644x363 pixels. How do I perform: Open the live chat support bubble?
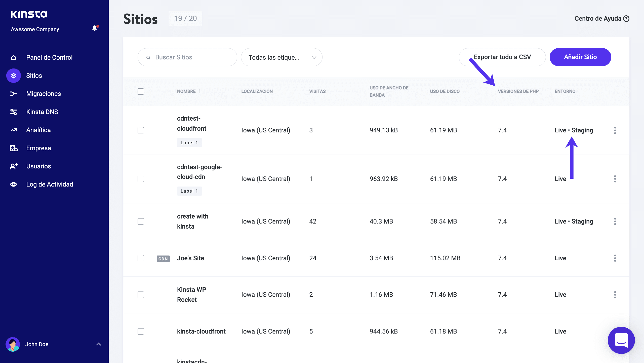coord(621,340)
